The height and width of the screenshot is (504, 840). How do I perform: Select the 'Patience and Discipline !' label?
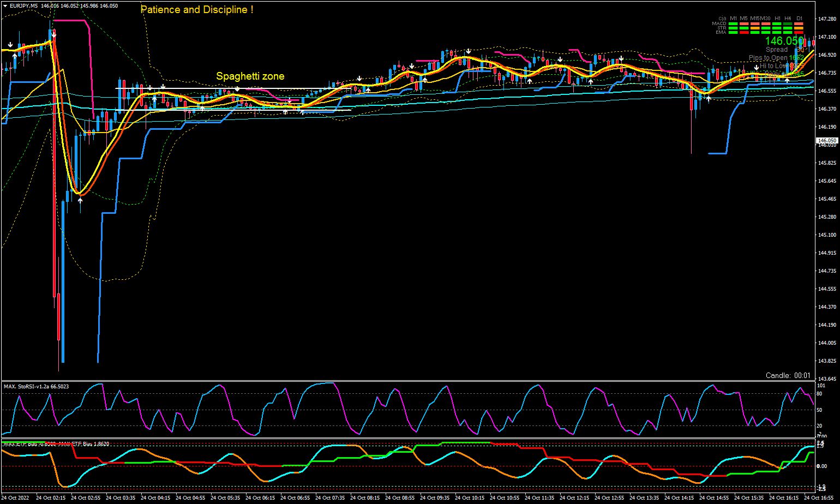(196, 10)
